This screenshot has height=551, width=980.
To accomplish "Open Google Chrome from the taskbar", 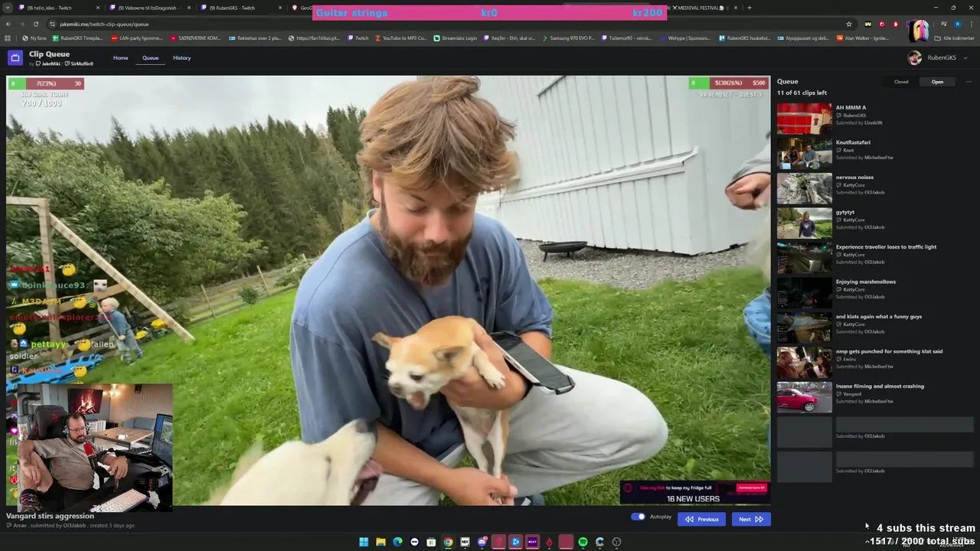I will (x=448, y=542).
